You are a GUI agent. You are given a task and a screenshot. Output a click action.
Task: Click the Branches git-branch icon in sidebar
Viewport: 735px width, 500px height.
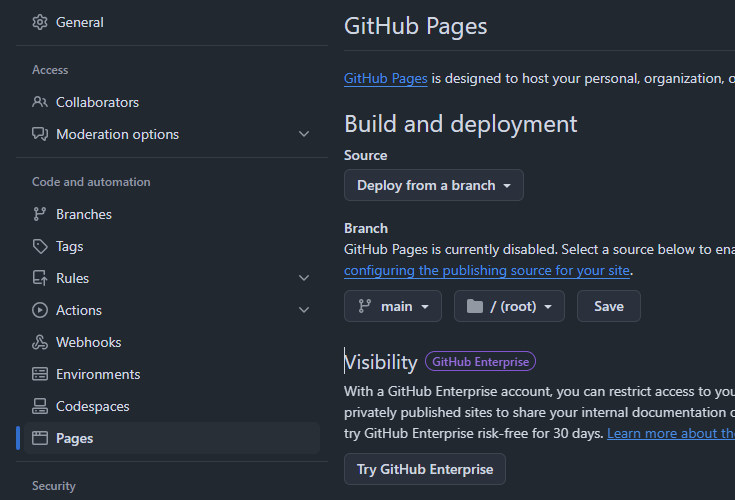click(x=40, y=214)
